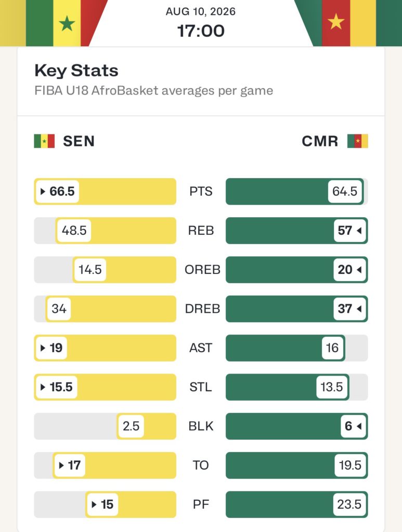Click the 17:00 game time
The height and width of the screenshot is (532, 402).
[x=201, y=31]
